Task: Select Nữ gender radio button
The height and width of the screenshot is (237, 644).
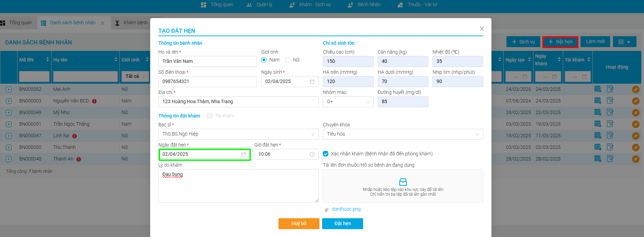Action: [288, 60]
